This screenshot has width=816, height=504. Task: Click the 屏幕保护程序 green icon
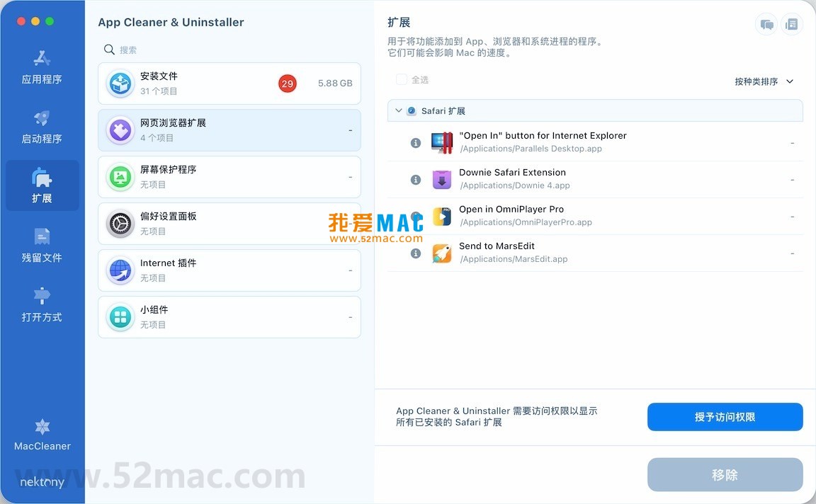(x=120, y=177)
